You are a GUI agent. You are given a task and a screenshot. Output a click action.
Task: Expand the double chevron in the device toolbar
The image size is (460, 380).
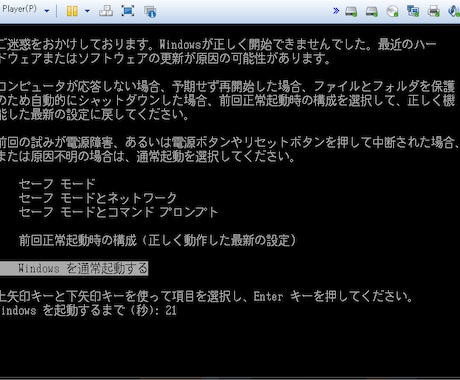(x=336, y=11)
